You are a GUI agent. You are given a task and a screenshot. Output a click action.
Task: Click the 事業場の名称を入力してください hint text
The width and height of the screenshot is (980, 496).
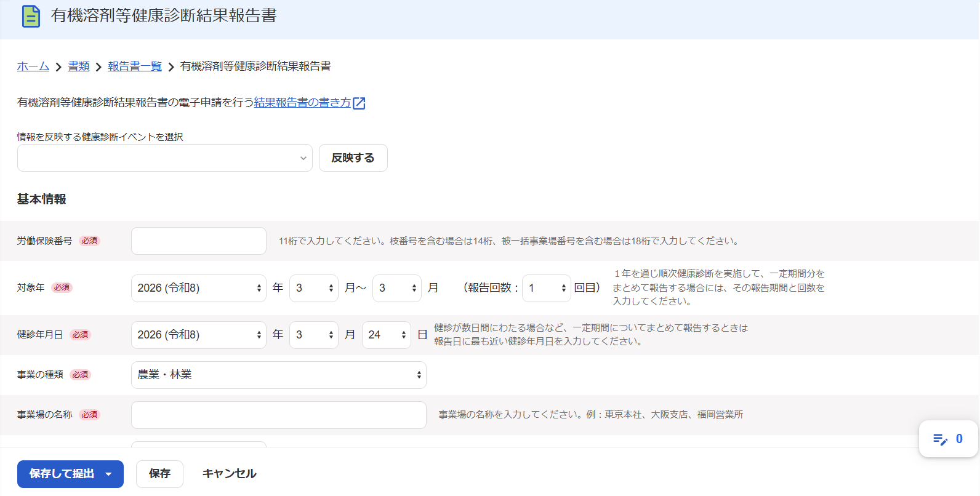click(x=591, y=415)
